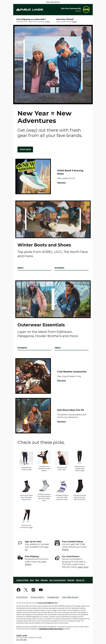Open the Facebook social icon
The height and width of the screenshot is (644, 106).
(x=19, y=590)
